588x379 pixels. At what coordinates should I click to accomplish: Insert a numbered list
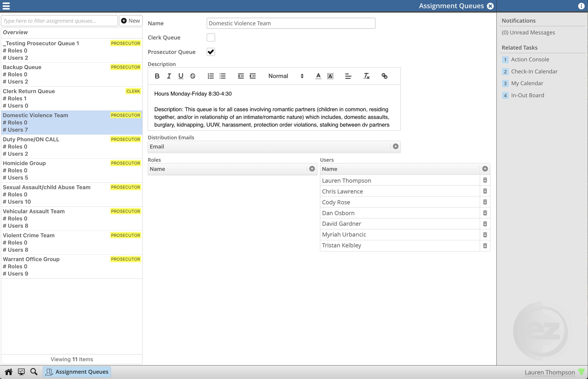point(211,76)
